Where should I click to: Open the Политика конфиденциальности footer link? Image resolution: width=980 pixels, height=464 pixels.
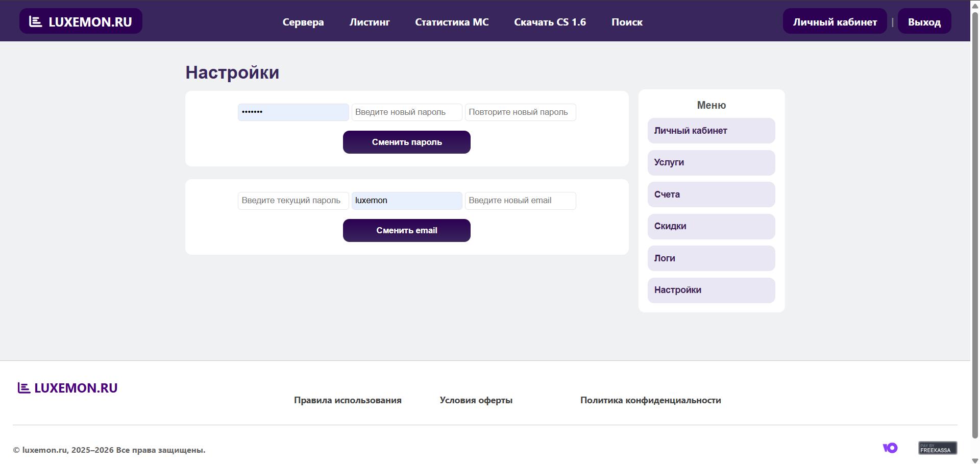pos(650,400)
